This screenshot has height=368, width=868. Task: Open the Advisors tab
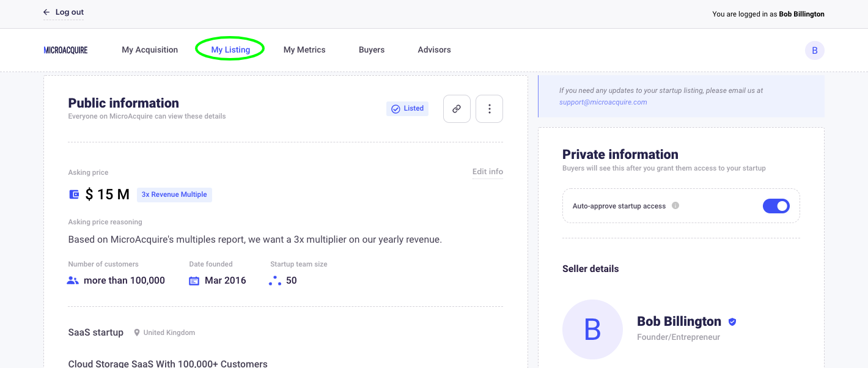435,50
